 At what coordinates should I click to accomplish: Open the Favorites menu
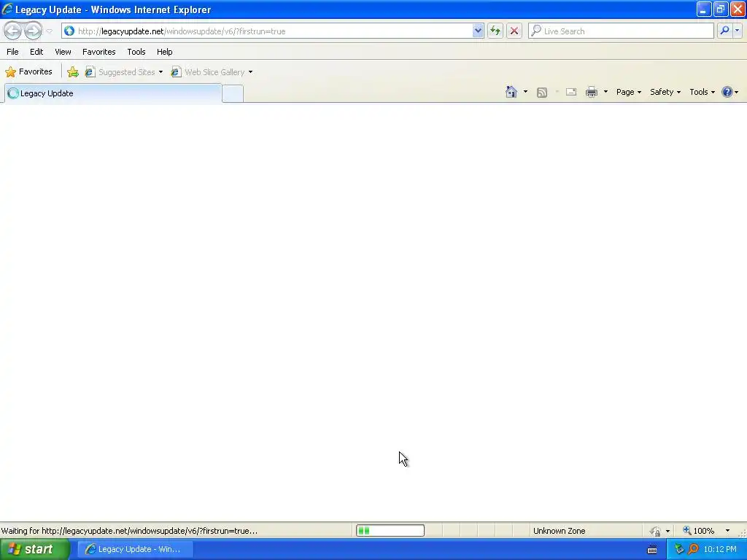pos(99,52)
